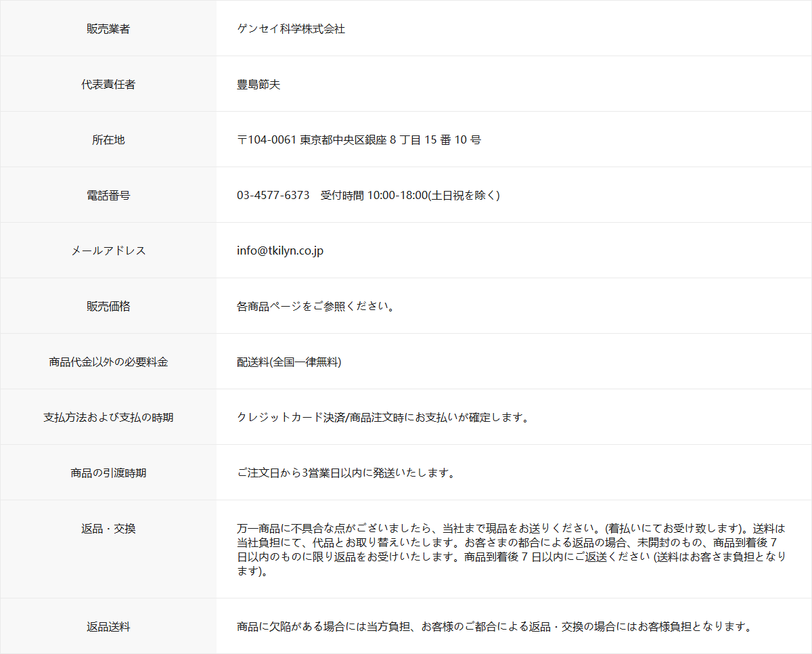Click the 代表責任者 label cell
The image size is (812, 654).
[x=108, y=84]
